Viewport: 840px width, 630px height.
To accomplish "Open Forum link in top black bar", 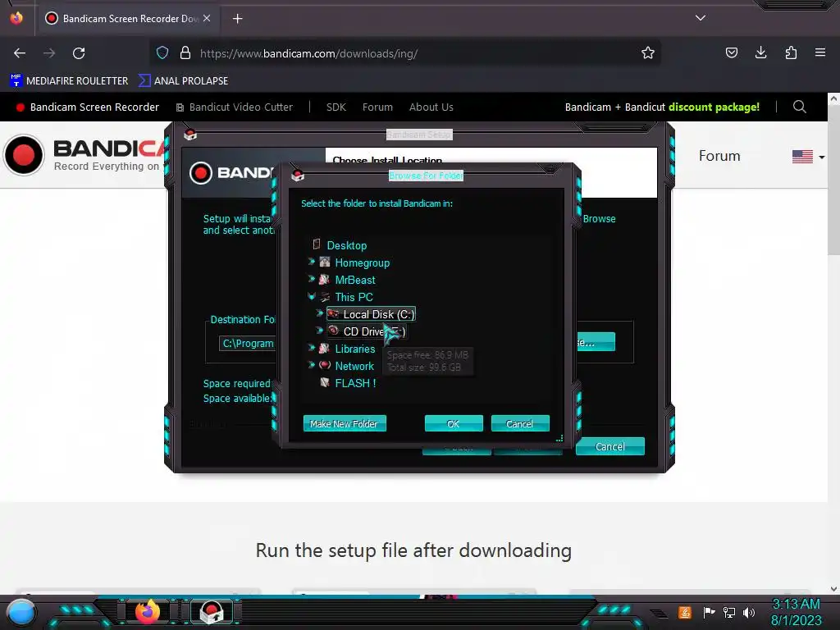I will (x=377, y=107).
